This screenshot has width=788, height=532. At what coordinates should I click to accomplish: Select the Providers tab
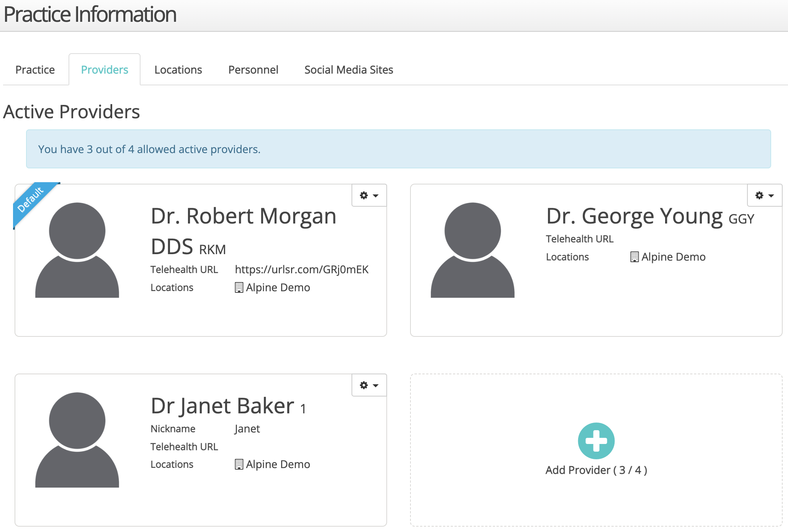pyautogui.click(x=105, y=70)
